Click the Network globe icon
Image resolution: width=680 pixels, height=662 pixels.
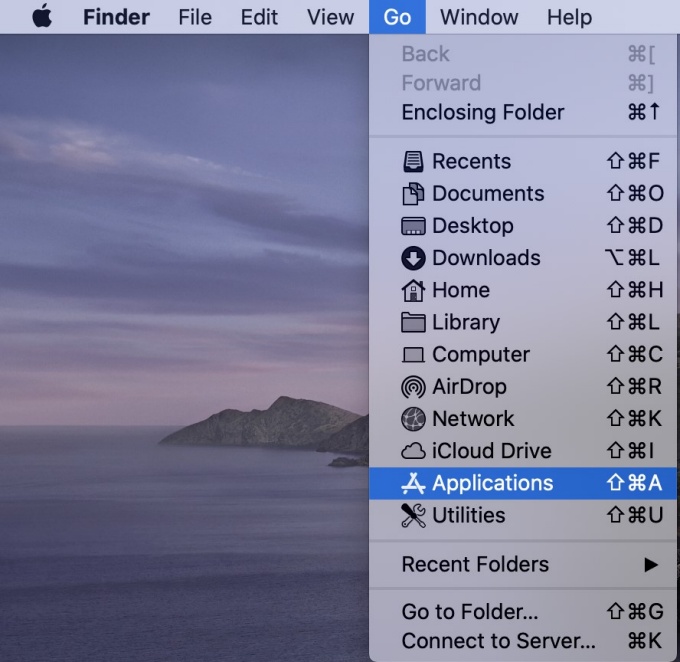pos(413,419)
